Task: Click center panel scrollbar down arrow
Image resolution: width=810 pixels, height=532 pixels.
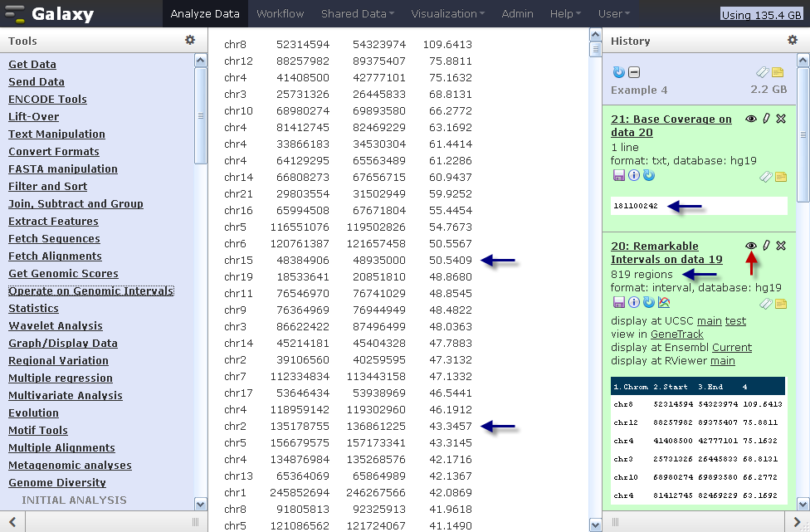Action: click(x=595, y=525)
